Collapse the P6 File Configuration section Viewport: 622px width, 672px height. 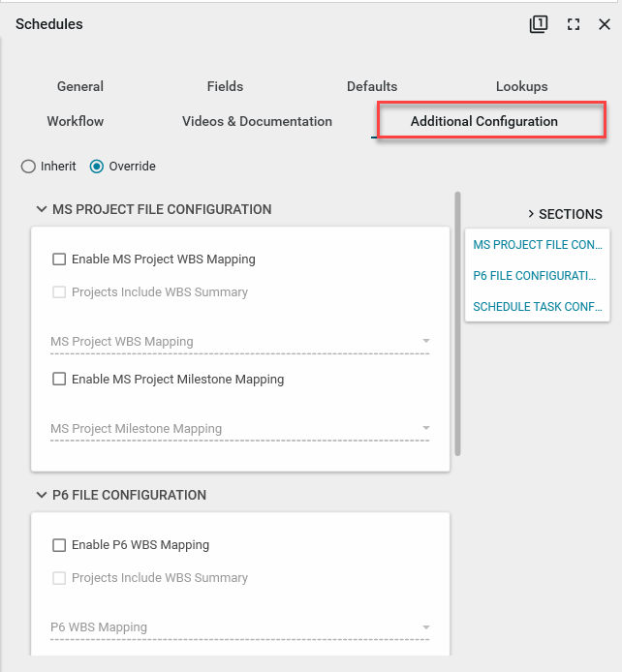click(42, 495)
